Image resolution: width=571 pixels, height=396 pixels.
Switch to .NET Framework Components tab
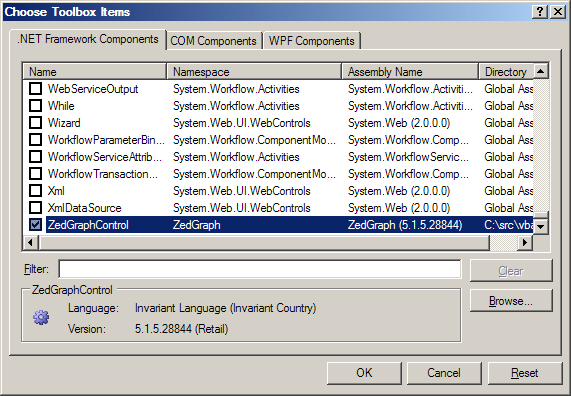(88, 39)
